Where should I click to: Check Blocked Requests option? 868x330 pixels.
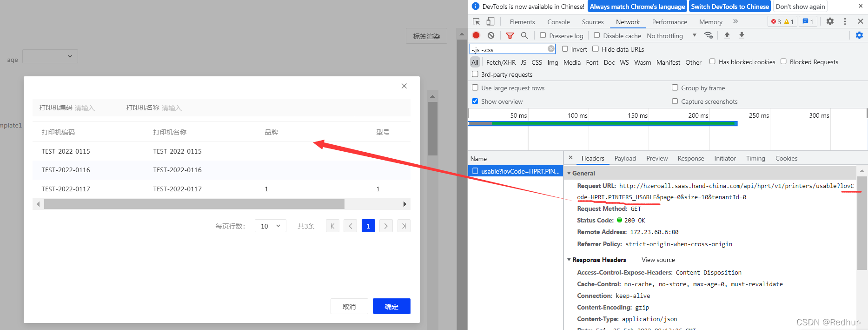[783, 61]
